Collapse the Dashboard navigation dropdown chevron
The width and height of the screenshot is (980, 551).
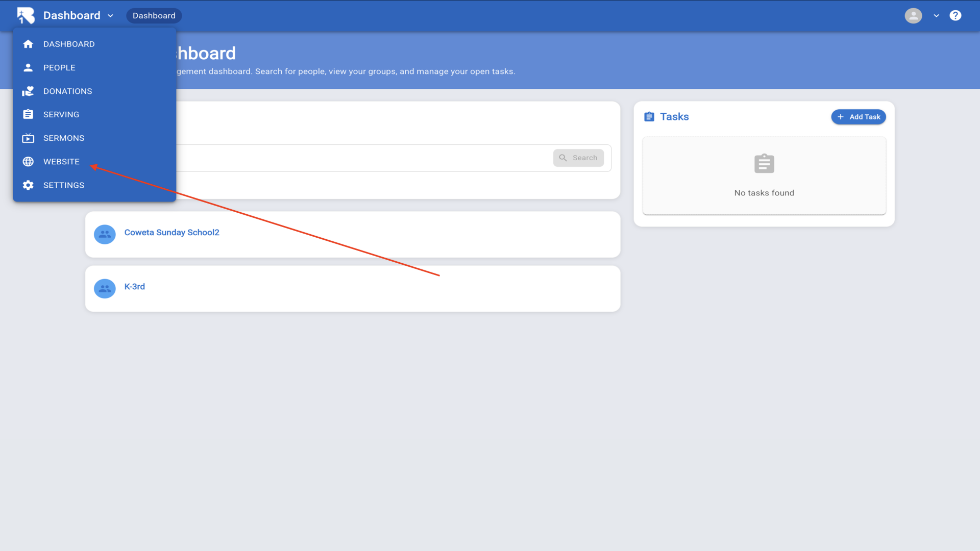click(111, 16)
